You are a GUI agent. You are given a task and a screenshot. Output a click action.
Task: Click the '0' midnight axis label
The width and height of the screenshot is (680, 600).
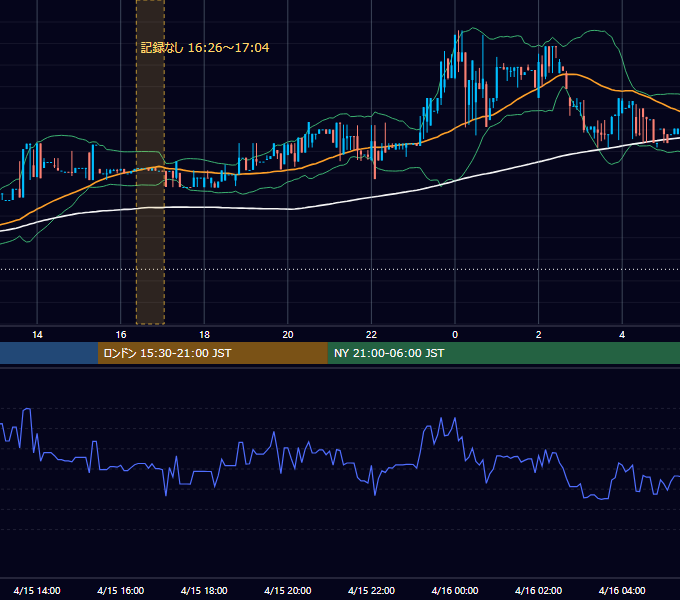[x=455, y=335]
